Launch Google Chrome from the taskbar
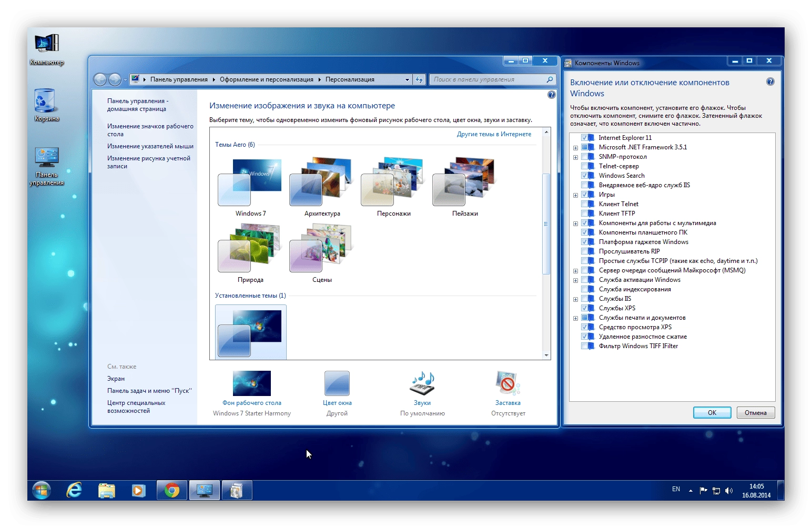Viewport: 812px width, 528px height. 171,491
